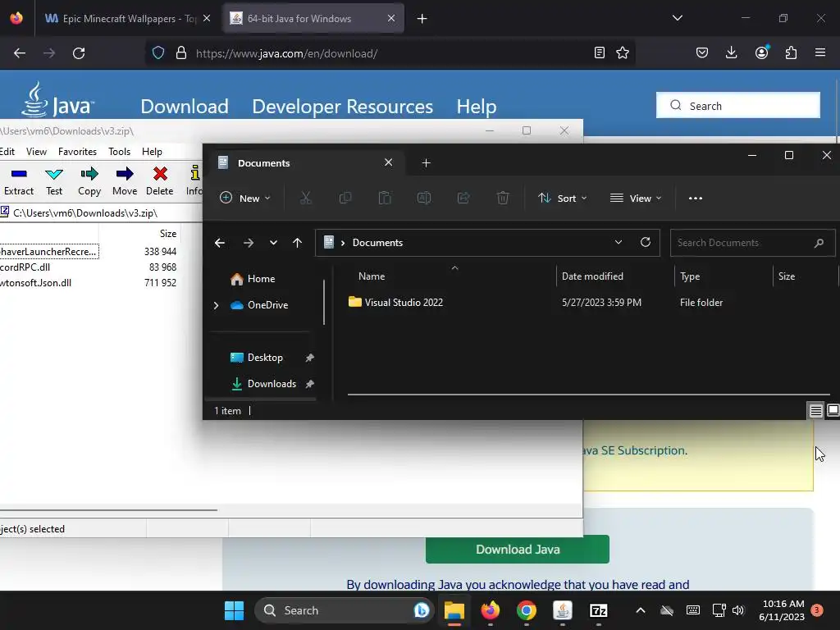Reload the Firefox page

coord(79,53)
